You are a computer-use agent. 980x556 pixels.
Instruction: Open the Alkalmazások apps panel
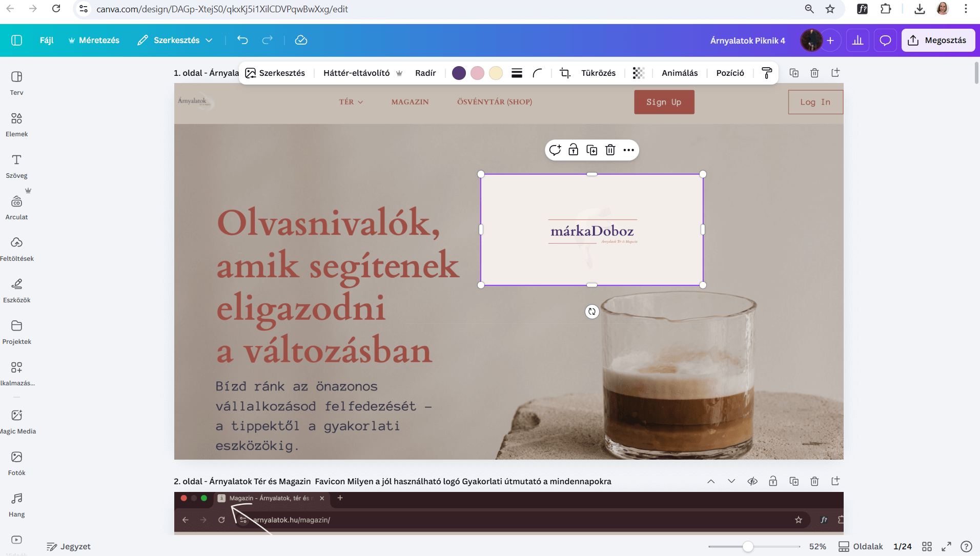pos(16,374)
